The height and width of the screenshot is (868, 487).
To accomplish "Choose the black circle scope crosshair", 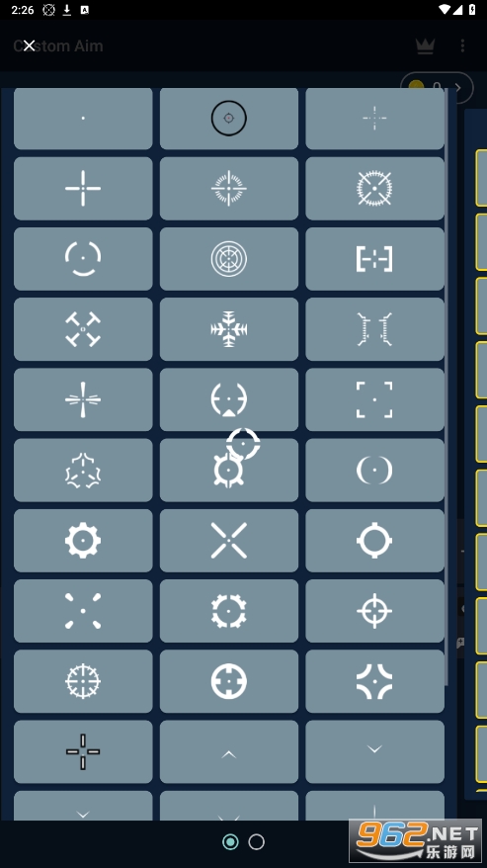I will (x=228, y=118).
